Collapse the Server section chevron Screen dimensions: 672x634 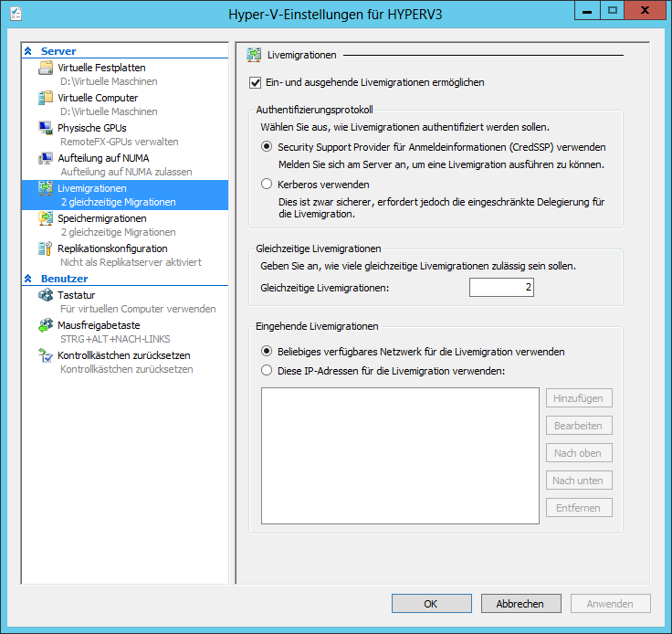click(28, 51)
